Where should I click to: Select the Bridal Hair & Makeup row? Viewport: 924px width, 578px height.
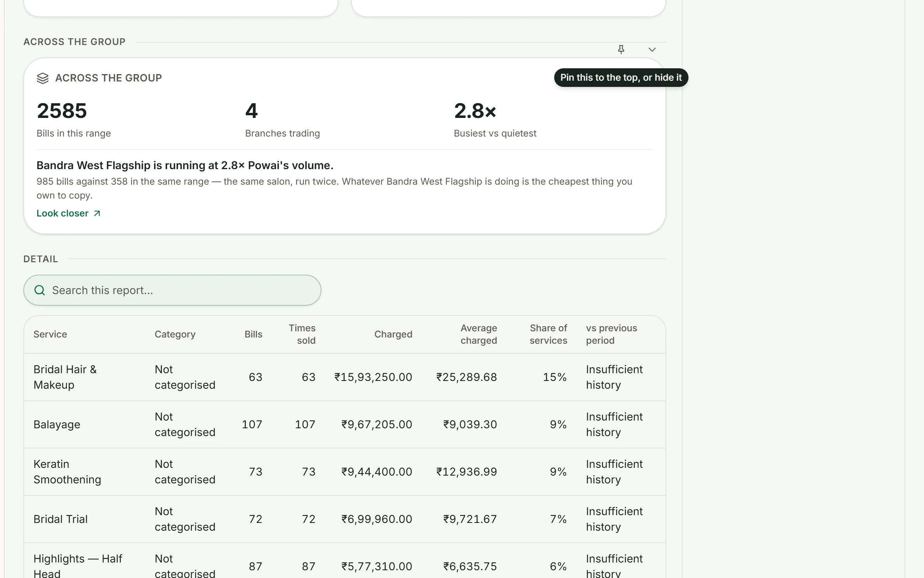pyautogui.click(x=345, y=377)
